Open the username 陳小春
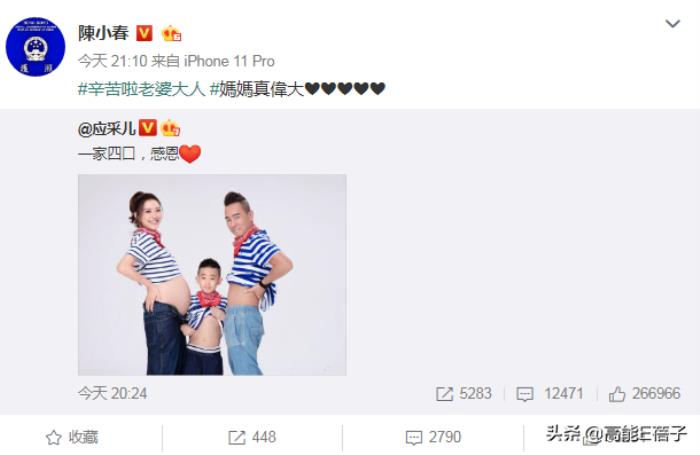This screenshot has width=700, height=455. [x=104, y=33]
